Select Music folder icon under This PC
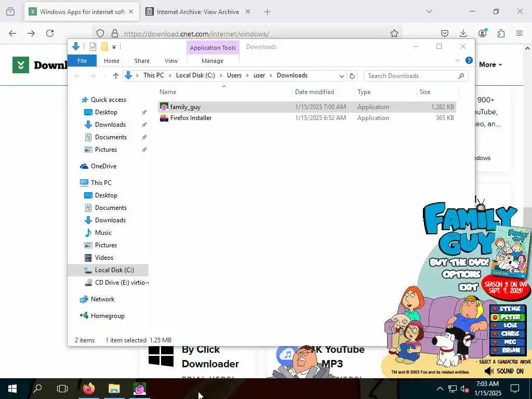The height and width of the screenshot is (399, 532). [x=88, y=233]
